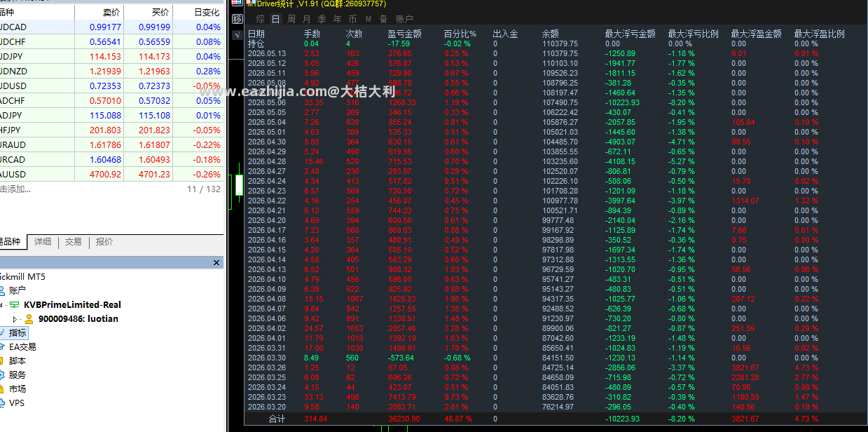Select the KVBPrimeLimited-Real tree node
Image resolution: width=868 pixels, height=432 pixels.
coord(72,305)
